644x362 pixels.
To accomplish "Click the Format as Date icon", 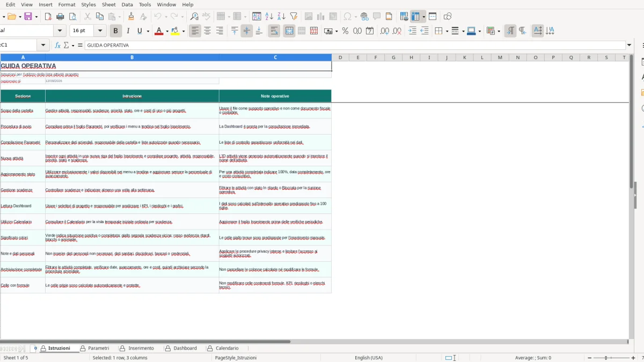I will tap(370, 31).
